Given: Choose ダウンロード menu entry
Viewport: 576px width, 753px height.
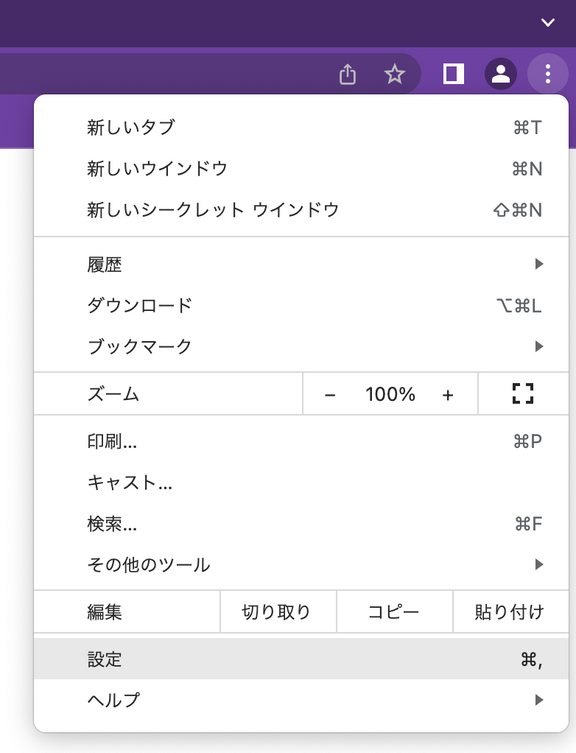Looking at the screenshot, I should [301, 305].
